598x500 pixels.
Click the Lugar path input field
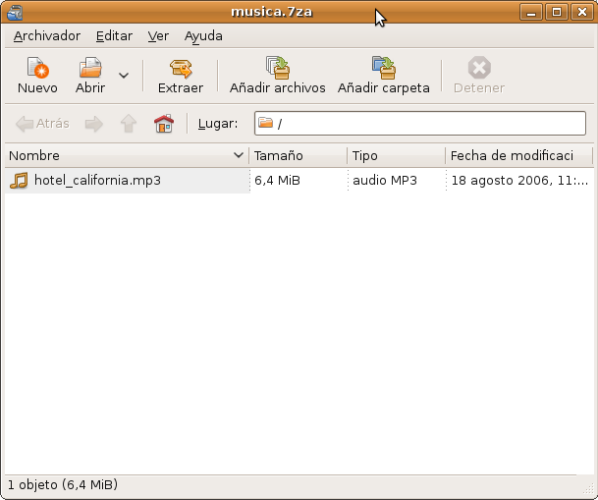420,123
